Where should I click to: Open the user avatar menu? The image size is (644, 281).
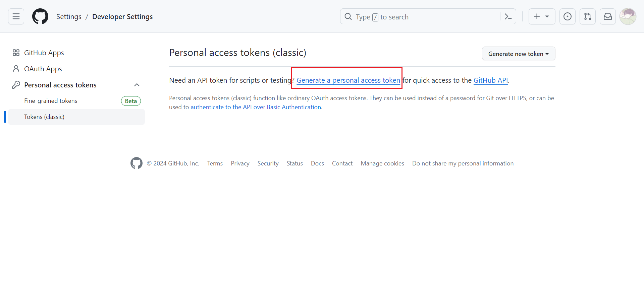tap(628, 16)
